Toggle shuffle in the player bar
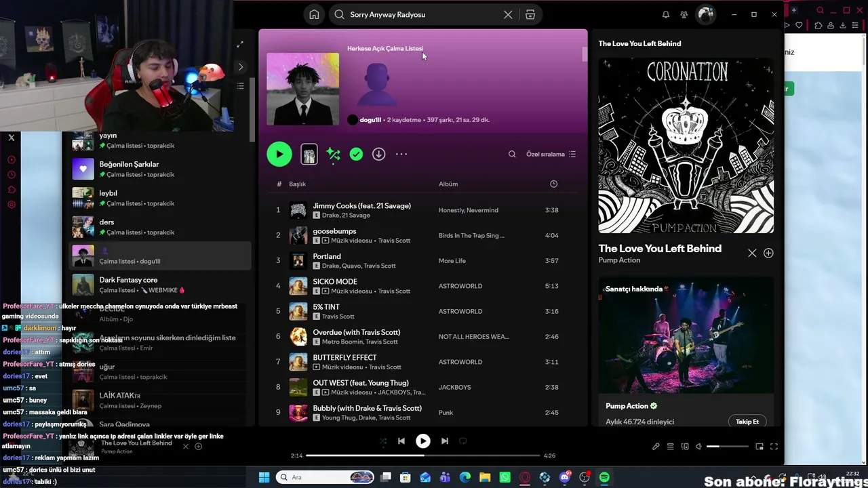The image size is (868, 488). tap(383, 441)
